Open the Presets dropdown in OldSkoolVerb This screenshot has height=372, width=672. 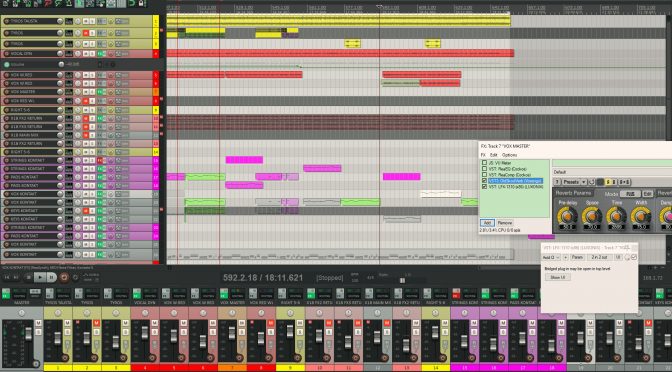point(574,182)
